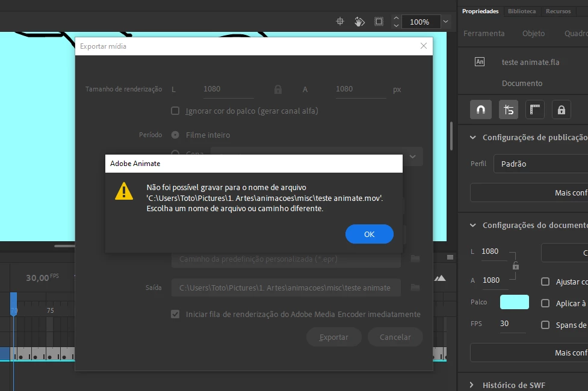Check Ignorar cor do palco checkbox
Screen dimensions: 588x391
[x=175, y=111]
